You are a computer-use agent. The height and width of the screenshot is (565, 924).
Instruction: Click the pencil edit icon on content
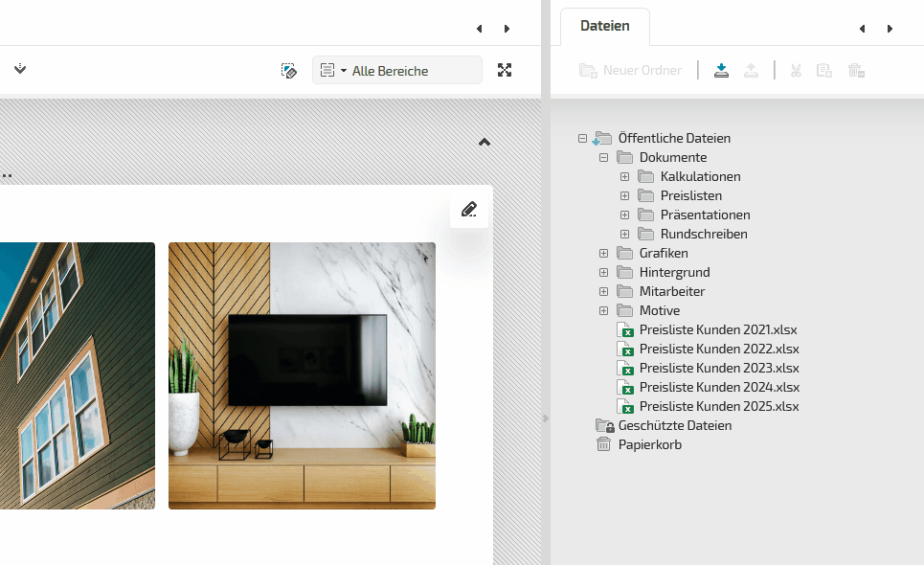pos(469,210)
